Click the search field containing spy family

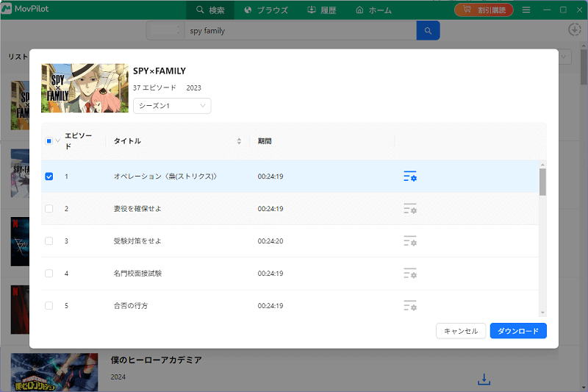coord(300,31)
